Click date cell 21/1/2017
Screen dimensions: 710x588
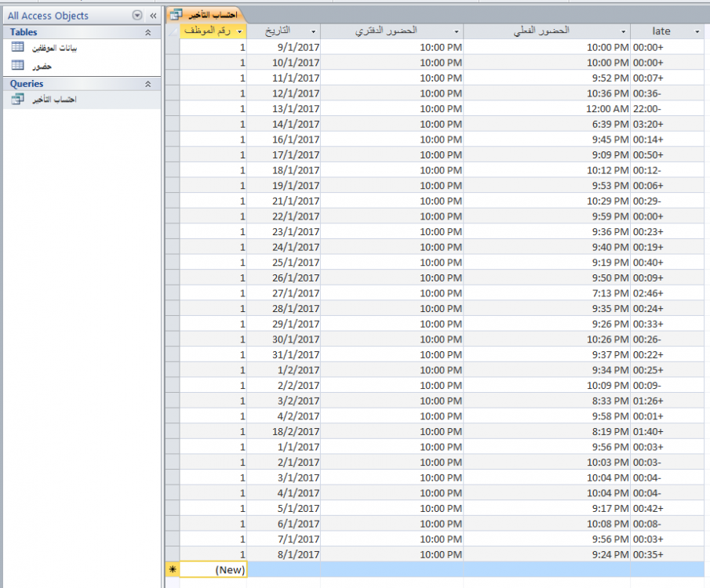pyautogui.click(x=284, y=201)
